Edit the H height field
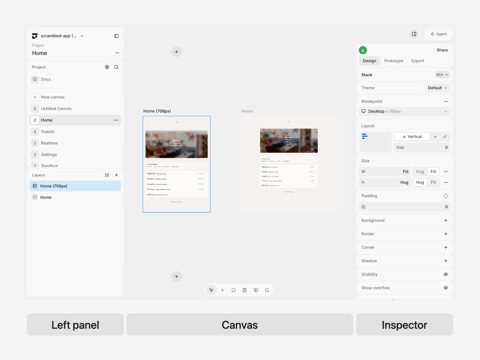The height and width of the screenshot is (360, 480). pyautogui.click(x=386, y=183)
